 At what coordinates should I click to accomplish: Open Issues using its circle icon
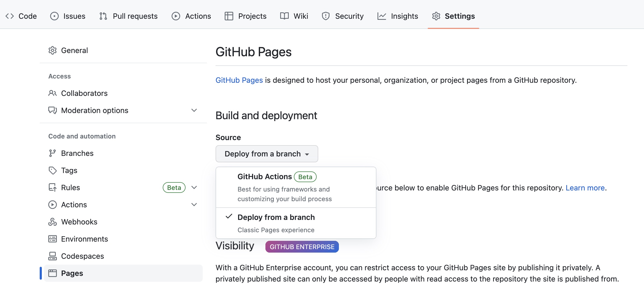pyautogui.click(x=54, y=16)
